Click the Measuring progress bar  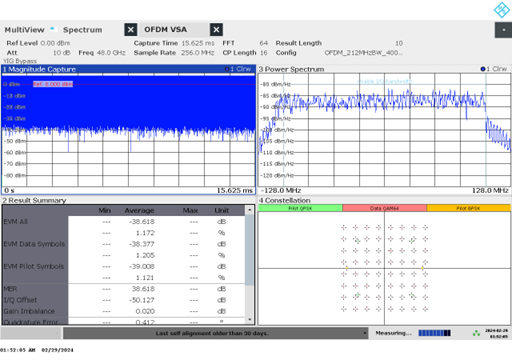434,333
